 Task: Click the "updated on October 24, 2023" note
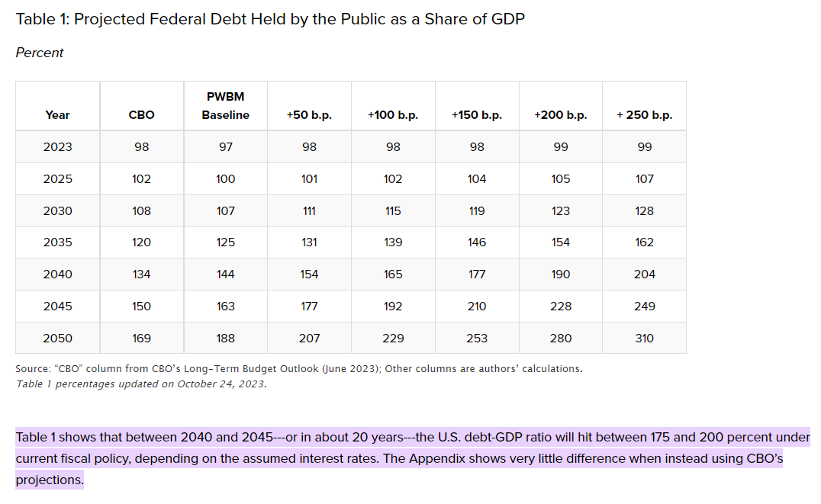tap(141, 384)
